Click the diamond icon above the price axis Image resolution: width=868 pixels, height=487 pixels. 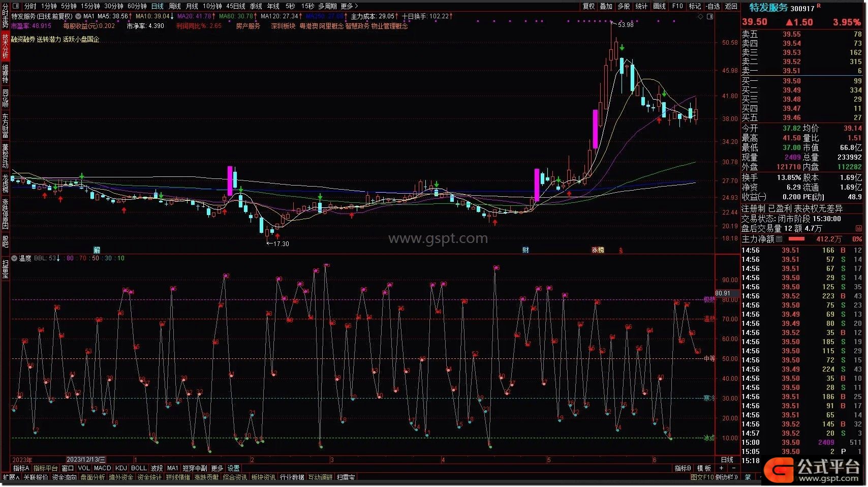tap(700, 16)
